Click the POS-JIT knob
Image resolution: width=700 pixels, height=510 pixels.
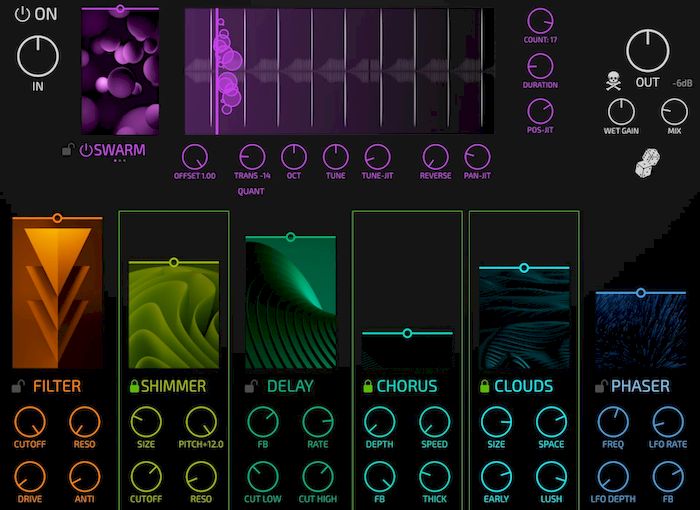point(540,111)
